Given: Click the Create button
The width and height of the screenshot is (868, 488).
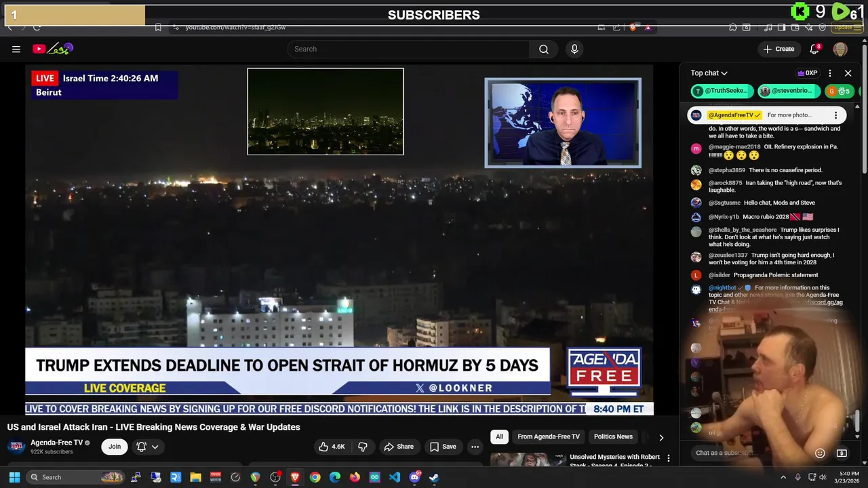Looking at the screenshot, I should point(778,49).
